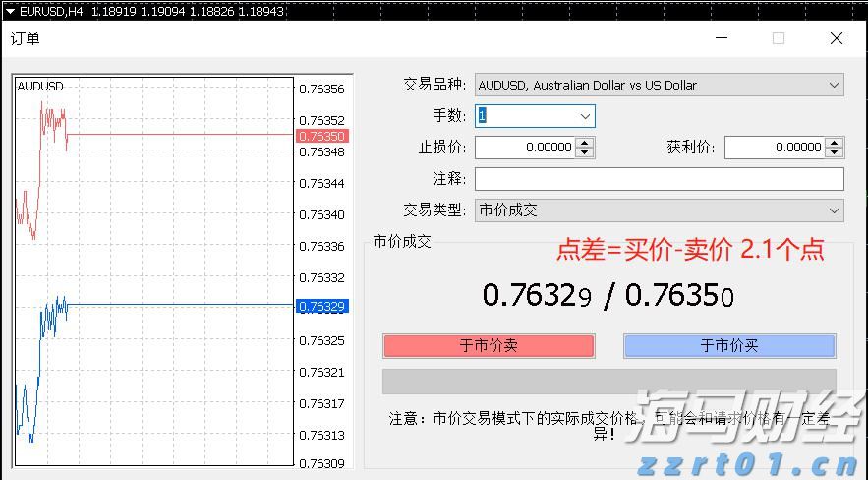The image size is (868, 480).
Task: Click the 0.76329 / 0.76350 quote display
Action: 608,294
